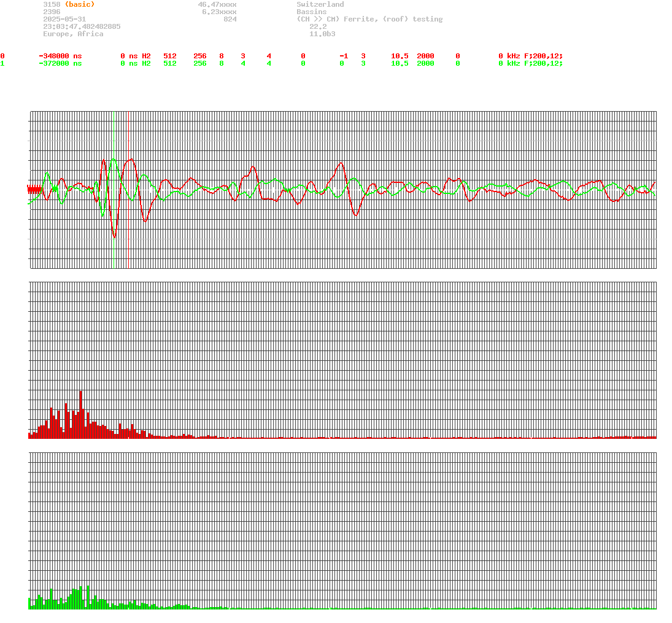Screen dimensions: 672x623
Task: Select the -1 value in red row
Action: (x=344, y=56)
